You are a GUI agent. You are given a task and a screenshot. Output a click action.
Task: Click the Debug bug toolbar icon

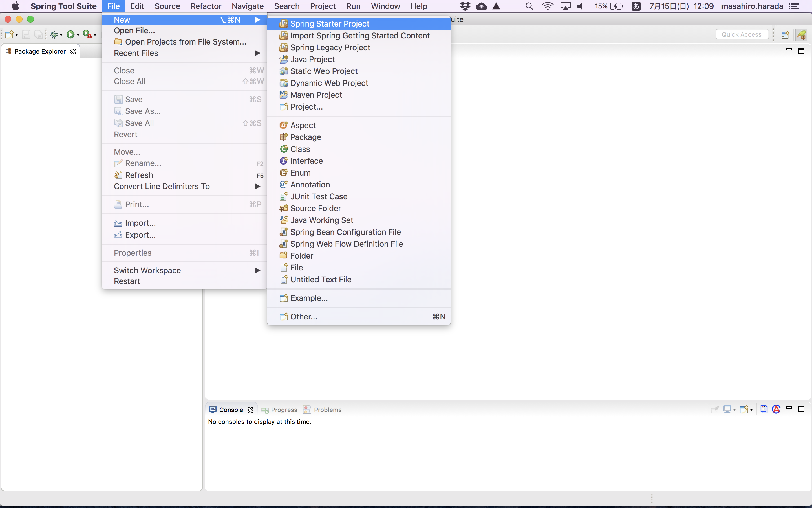point(54,35)
